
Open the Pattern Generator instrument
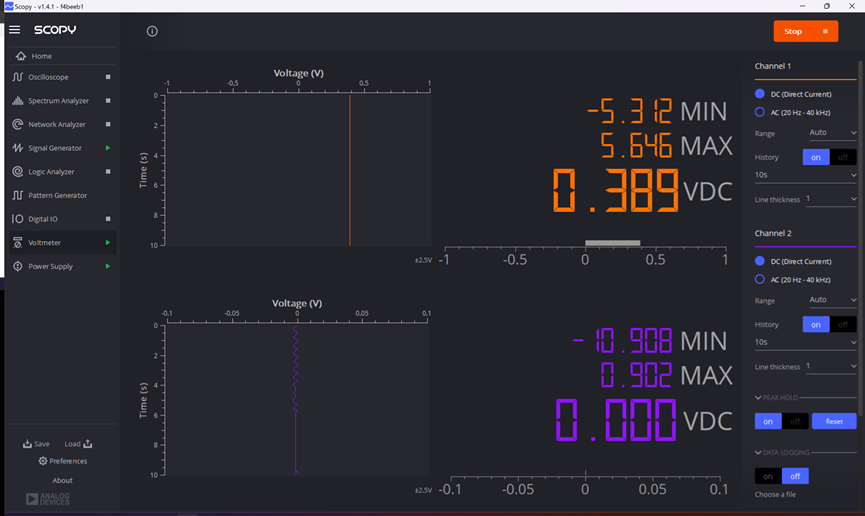coord(58,195)
